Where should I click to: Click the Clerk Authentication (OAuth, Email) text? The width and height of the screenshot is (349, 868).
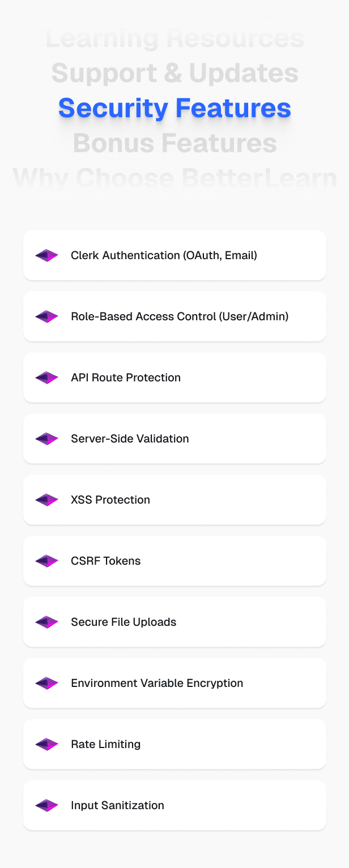164,255
